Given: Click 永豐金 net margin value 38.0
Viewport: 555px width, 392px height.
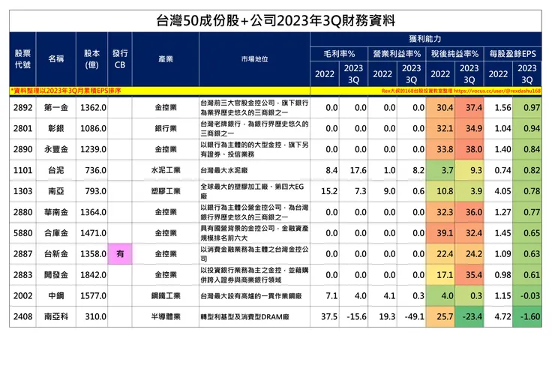Looking at the screenshot, I should pyautogui.click(x=469, y=149).
